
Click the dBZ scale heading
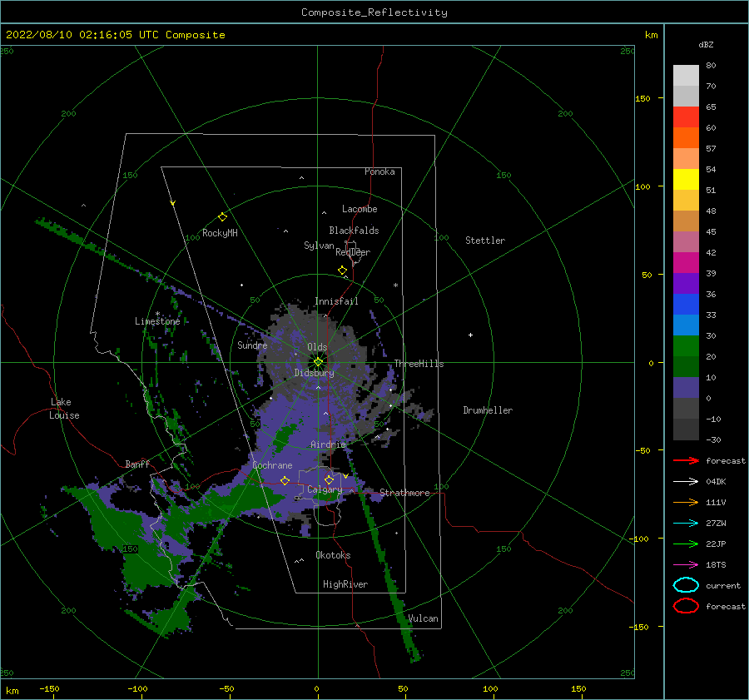coord(706,44)
